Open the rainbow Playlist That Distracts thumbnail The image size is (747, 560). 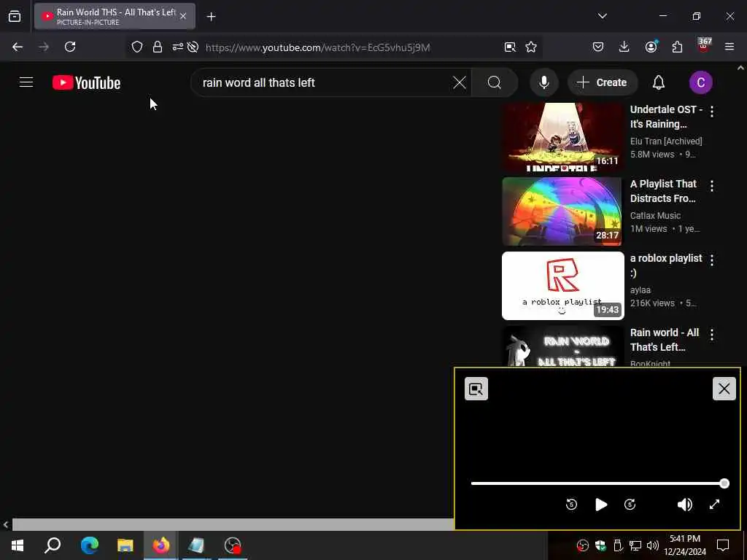tap(562, 211)
